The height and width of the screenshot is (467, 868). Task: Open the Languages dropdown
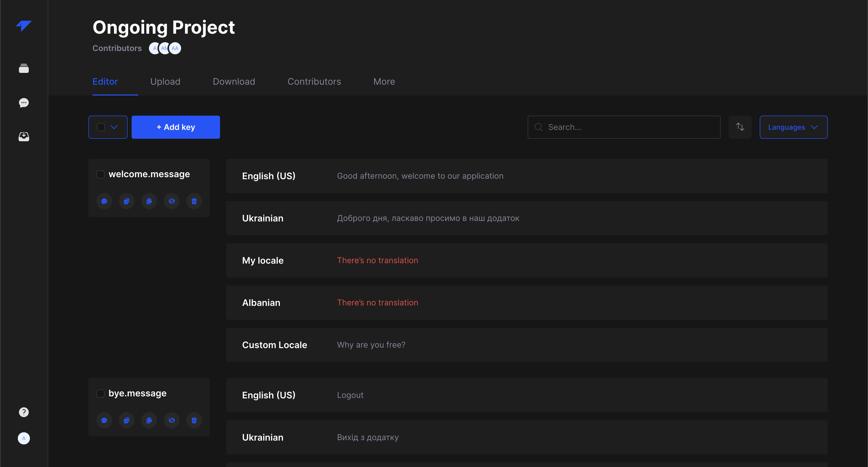coord(794,127)
